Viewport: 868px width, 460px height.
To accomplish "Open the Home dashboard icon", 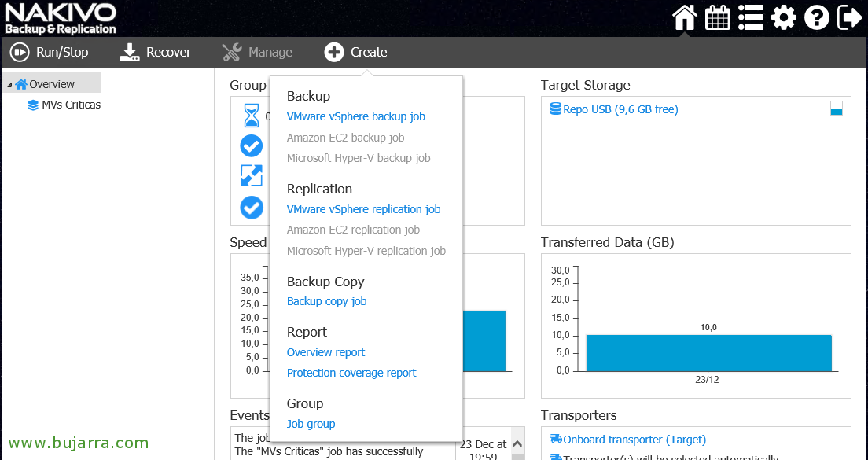I will [x=685, y=18].
